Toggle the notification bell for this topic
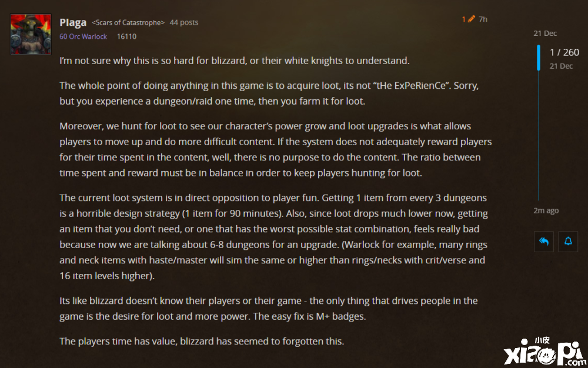The width and height of the screenshot is (588, 368). pyautogui.click(x=568, y=242)
